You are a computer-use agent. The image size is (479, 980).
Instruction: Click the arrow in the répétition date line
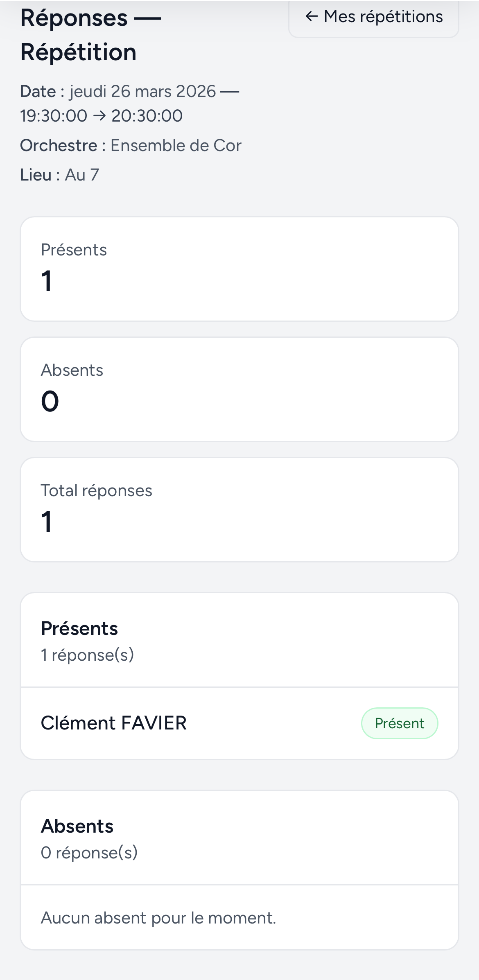point(99,115)
